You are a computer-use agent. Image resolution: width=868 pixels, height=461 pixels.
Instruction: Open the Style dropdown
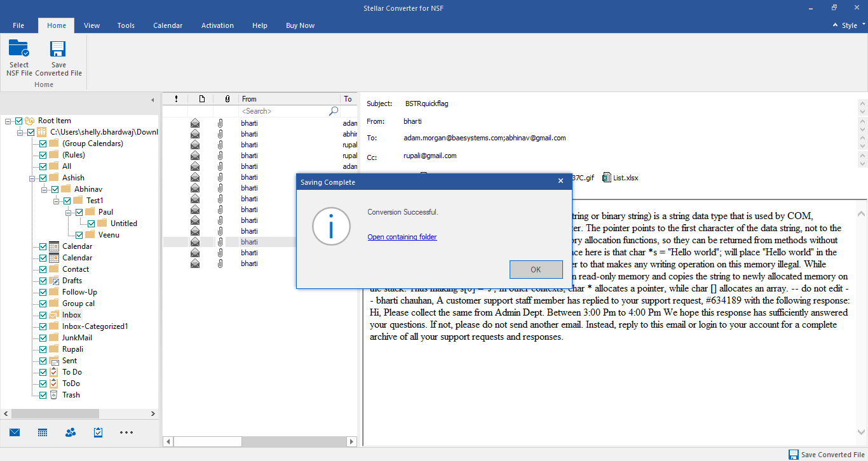(850, 25)
